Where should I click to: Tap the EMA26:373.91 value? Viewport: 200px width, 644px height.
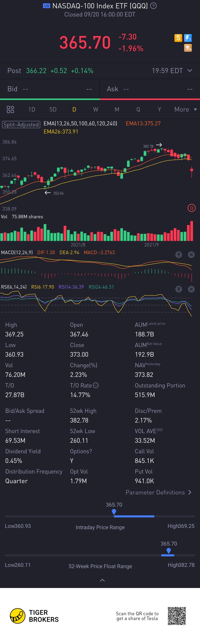pyautogui.click(x=61, y=132)
